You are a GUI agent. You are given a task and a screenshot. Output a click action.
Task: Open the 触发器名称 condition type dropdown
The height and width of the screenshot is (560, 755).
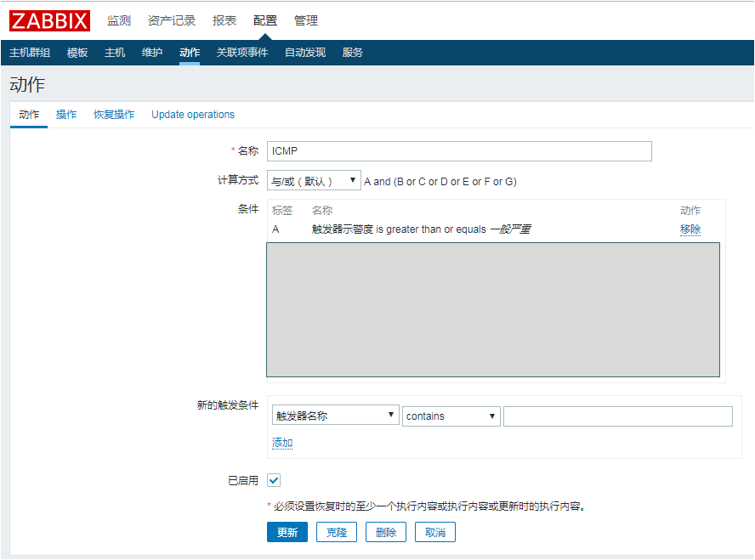[x=336, y=416]
